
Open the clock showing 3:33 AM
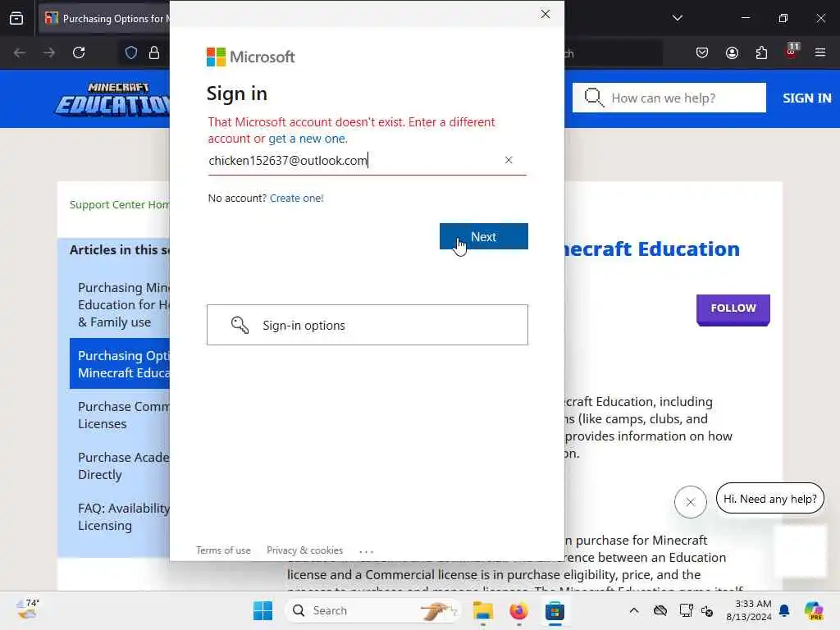click(x=748, y=610)
